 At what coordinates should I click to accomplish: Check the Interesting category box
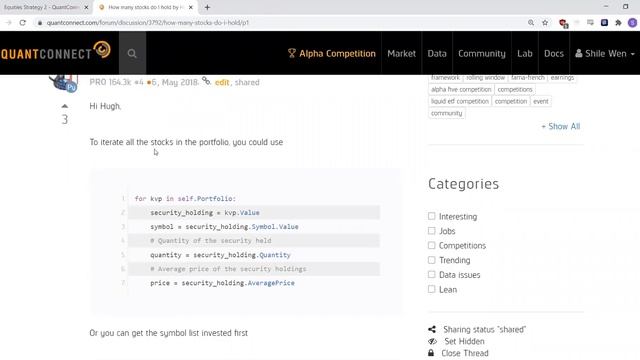[431, 216]
